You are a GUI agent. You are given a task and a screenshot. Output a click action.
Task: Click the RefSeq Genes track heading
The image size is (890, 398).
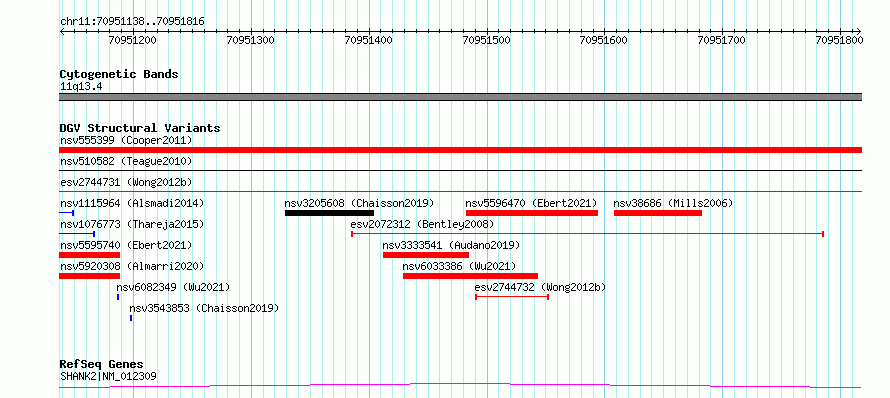[101, 364]
